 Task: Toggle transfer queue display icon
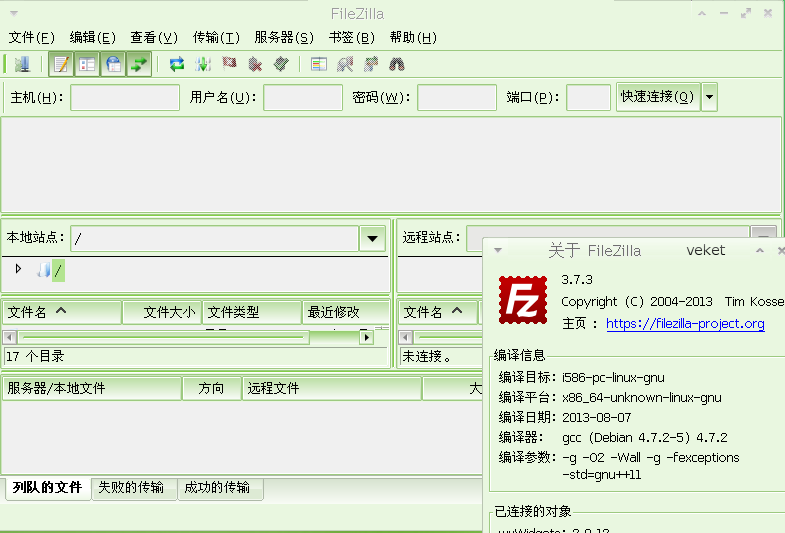tap(139, 64)
